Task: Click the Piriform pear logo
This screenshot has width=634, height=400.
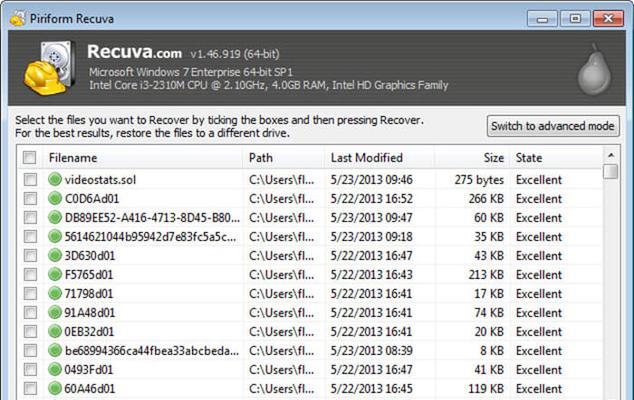Action: tap(594, 70)
